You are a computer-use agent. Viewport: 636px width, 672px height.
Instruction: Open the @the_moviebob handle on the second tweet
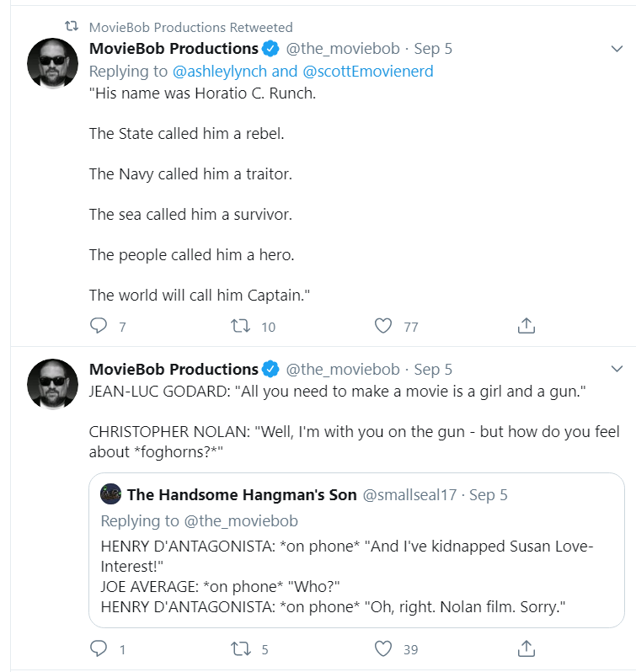pos(342,370)
